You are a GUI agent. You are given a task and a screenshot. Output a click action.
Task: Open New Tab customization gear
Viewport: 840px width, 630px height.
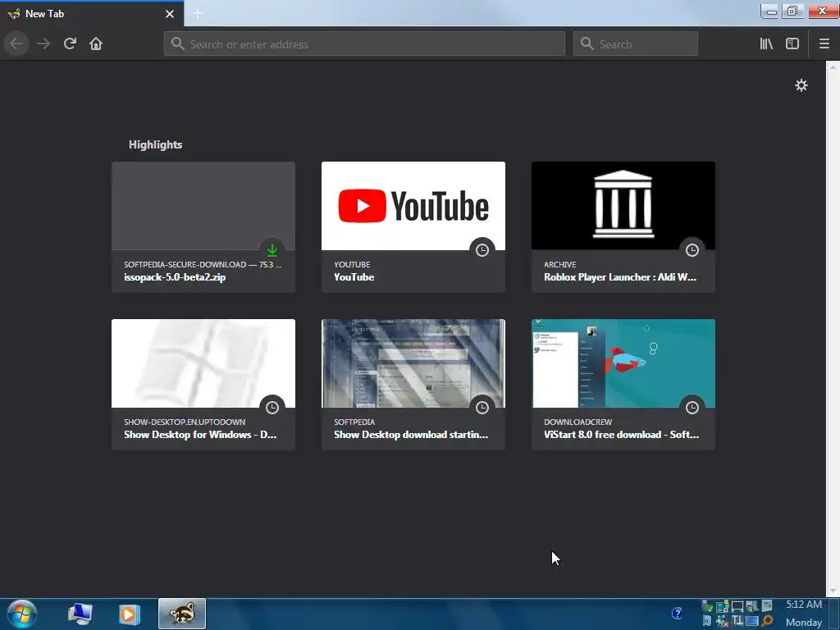click(x=801, y=85)
